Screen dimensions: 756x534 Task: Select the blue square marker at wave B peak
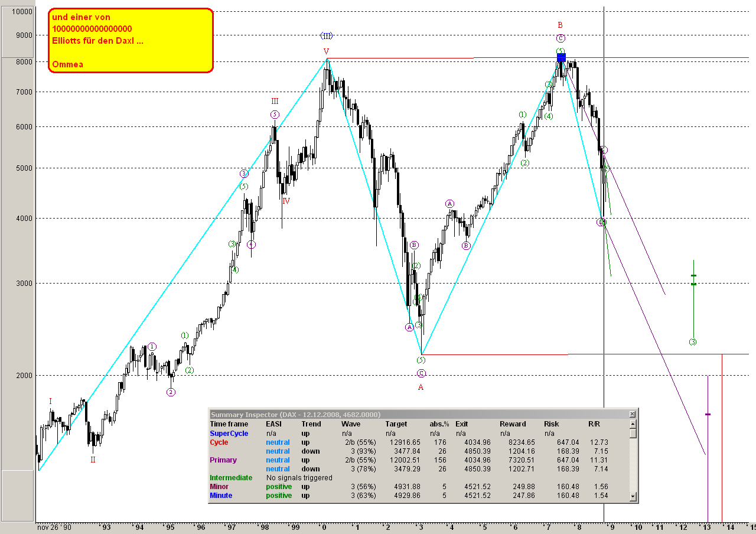point(561,57)
